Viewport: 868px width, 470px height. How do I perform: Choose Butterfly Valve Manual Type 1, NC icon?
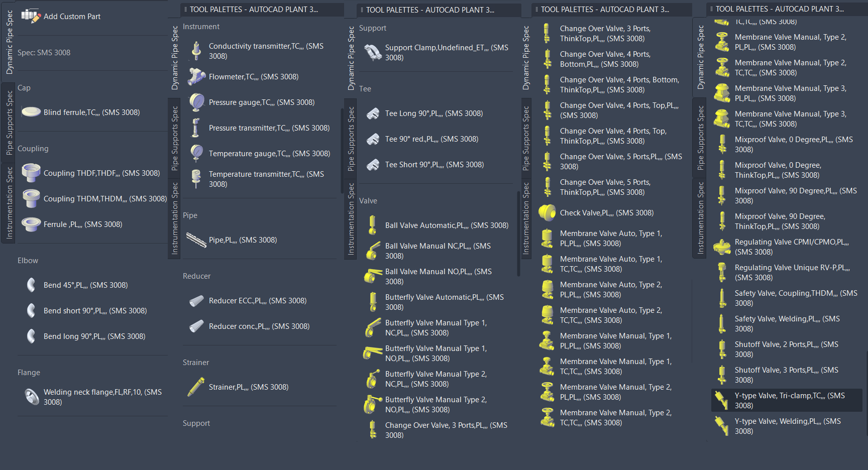pos(373,327)
